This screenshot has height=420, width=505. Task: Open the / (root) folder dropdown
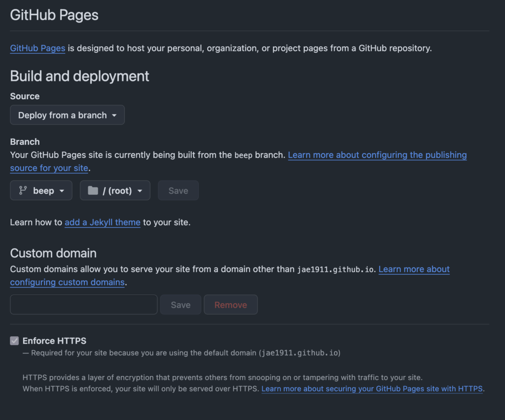(115, 190)
